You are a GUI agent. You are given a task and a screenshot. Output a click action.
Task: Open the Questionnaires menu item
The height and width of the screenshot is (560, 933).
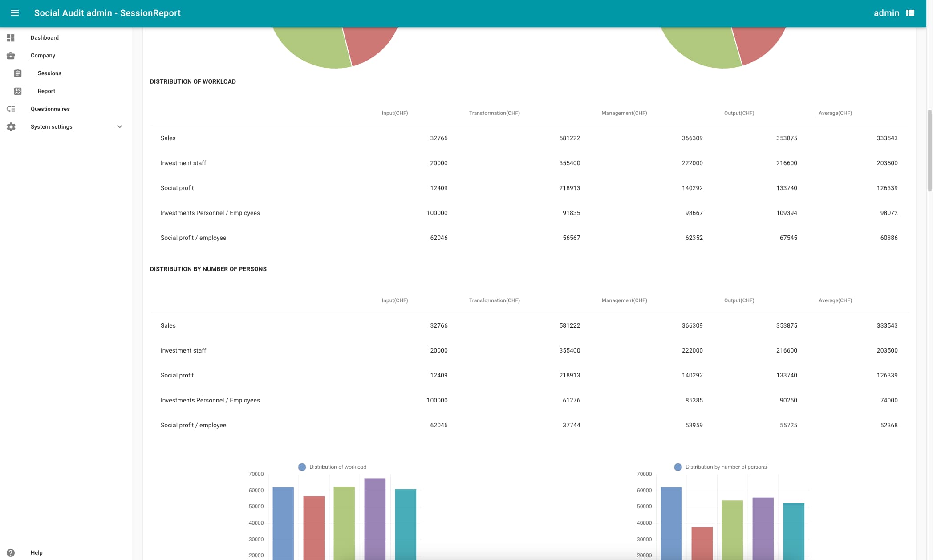pyautogui.click(x=50, y=109)
